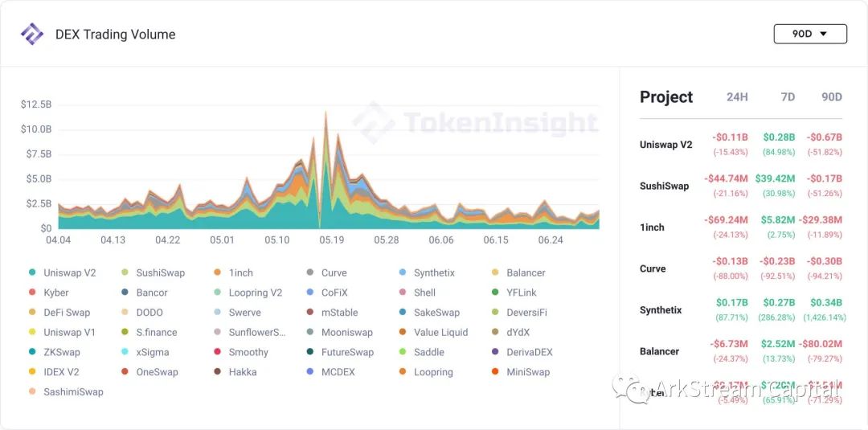Click the ZKSwap legend marker
868x430 pixels.
coord(32,353)
